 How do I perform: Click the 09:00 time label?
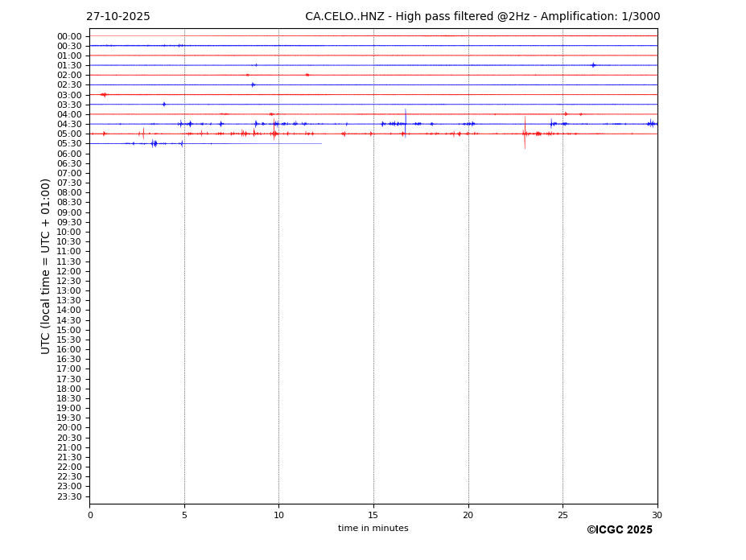click(69, 212)
